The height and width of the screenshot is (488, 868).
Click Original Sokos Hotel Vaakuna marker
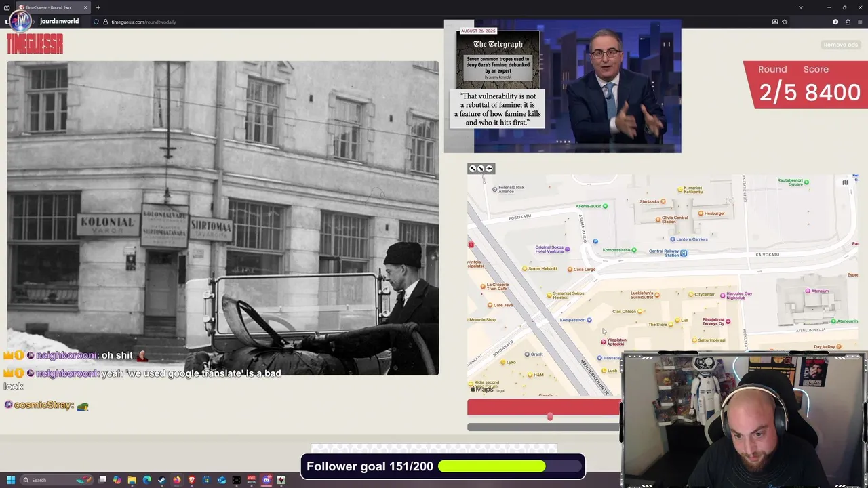(567, 249)
